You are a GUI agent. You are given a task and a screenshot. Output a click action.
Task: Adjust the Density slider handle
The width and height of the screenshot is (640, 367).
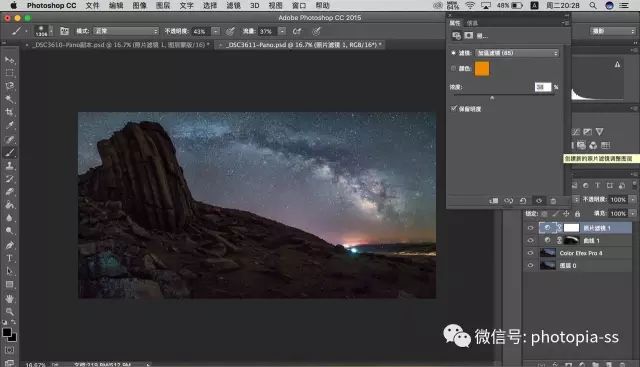pos(492,98)
